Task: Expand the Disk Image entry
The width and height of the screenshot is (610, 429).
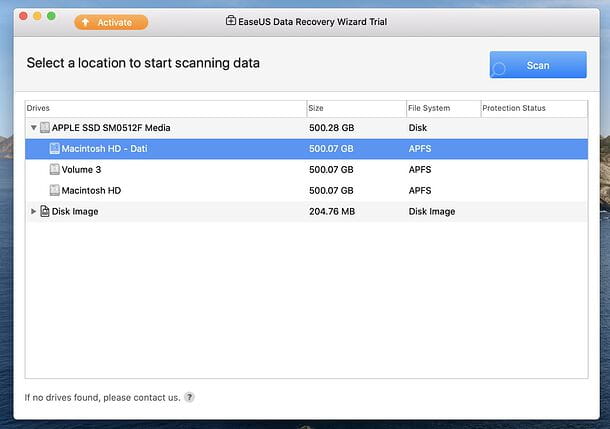Action: coord(33,211)
